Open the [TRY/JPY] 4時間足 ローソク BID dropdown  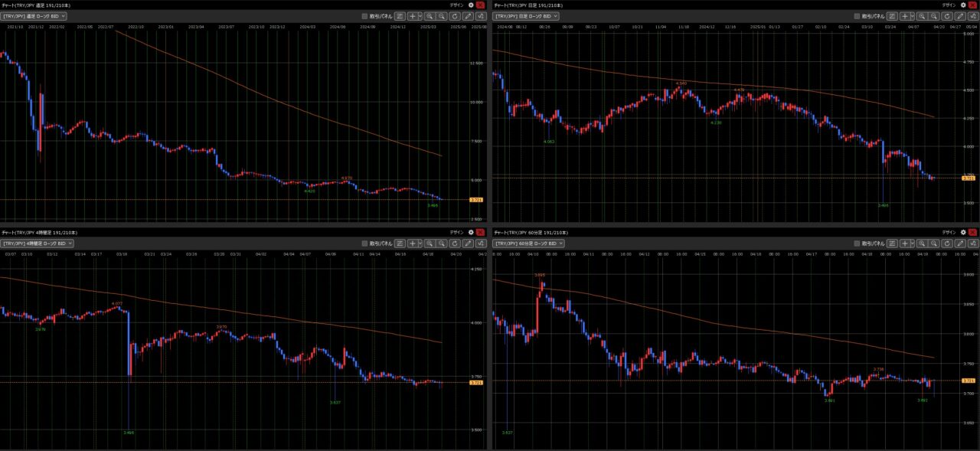(x=38, y=243)
